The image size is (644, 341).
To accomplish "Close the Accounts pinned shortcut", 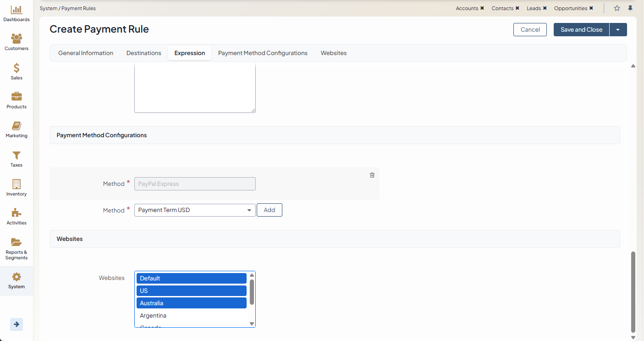I will click(482, 8).
